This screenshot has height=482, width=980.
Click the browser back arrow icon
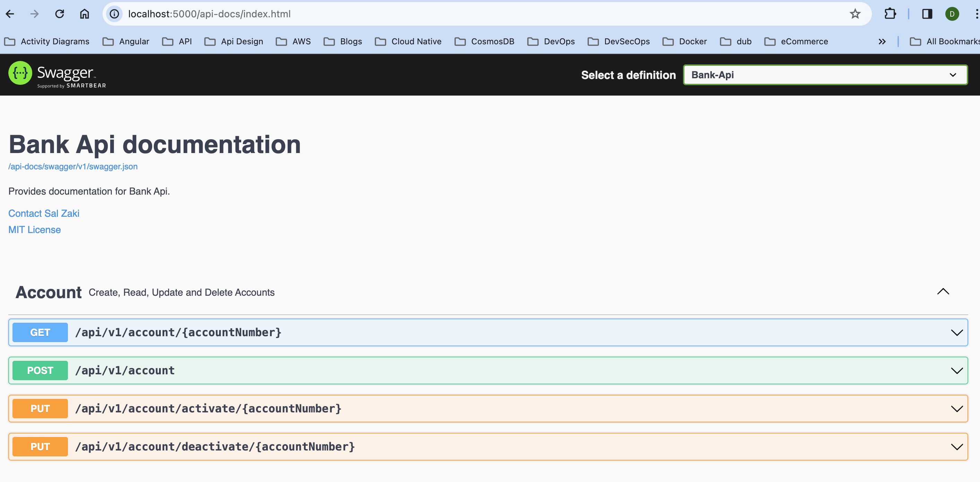coord(10,14)
